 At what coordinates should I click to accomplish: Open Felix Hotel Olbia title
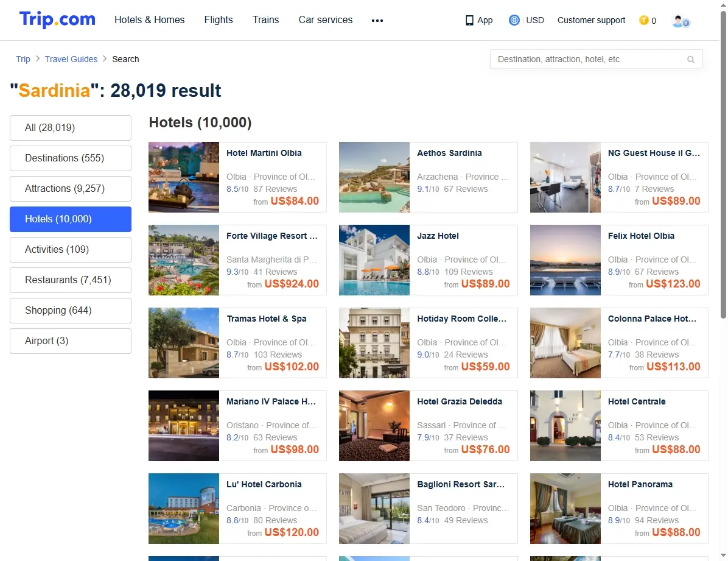pyautogui.click(x=641, y=236)
